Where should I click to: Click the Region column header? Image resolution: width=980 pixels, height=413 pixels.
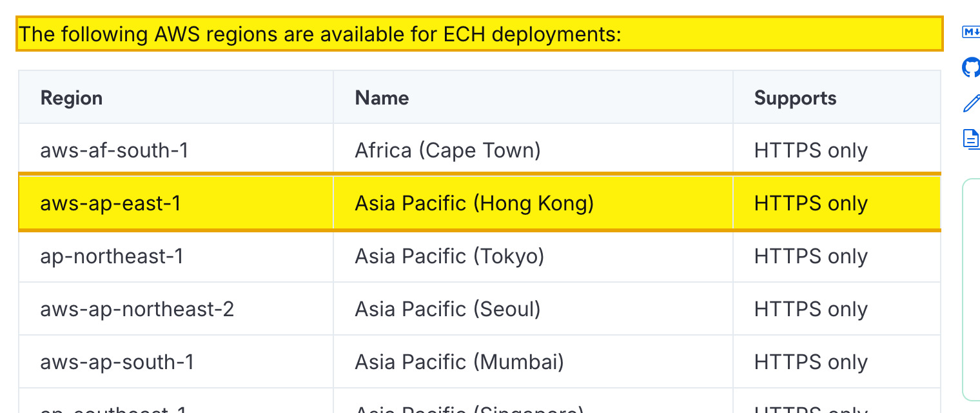pos(176,97)
